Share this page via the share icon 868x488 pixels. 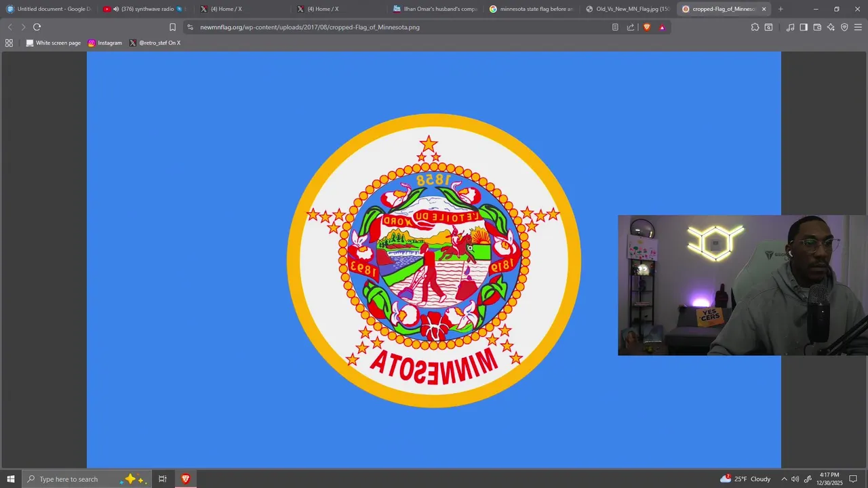(x=631, y=27)
